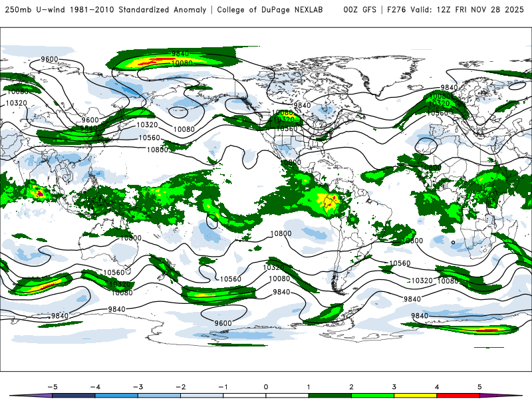Click the colorbar tick label 1

tap(309, 387)
